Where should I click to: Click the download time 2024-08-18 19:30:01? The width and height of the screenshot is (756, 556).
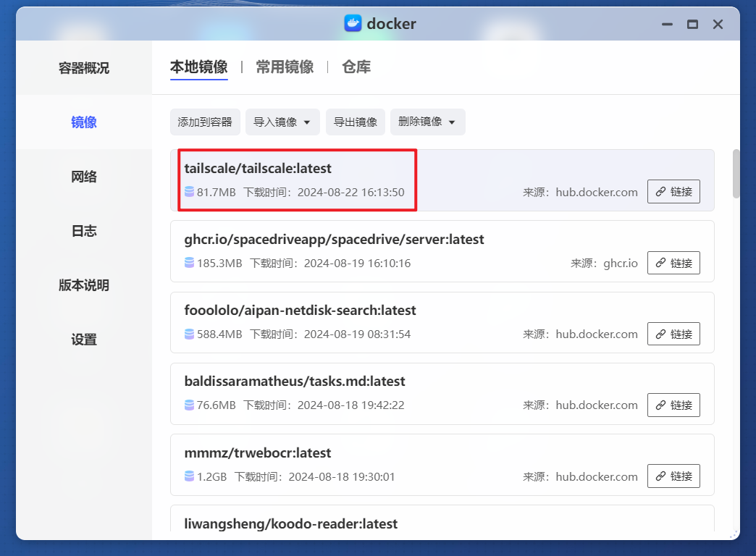[342, 477]
